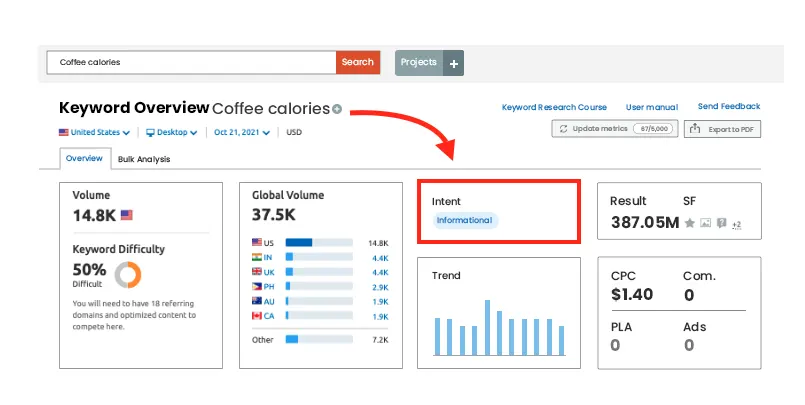This screenshot has width=805, height=405.
Task: Click the US flag in Global Volume list
Action: [x=257, y=242]
